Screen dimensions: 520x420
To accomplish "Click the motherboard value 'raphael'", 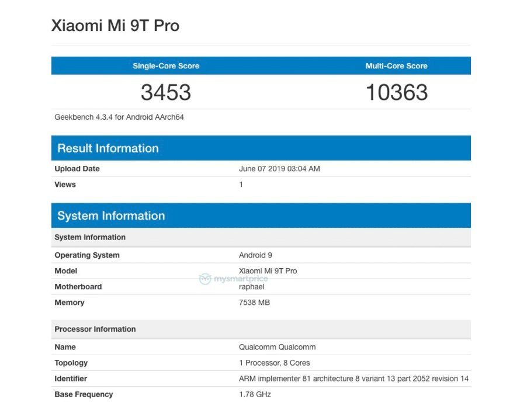I will click(251, 287).
